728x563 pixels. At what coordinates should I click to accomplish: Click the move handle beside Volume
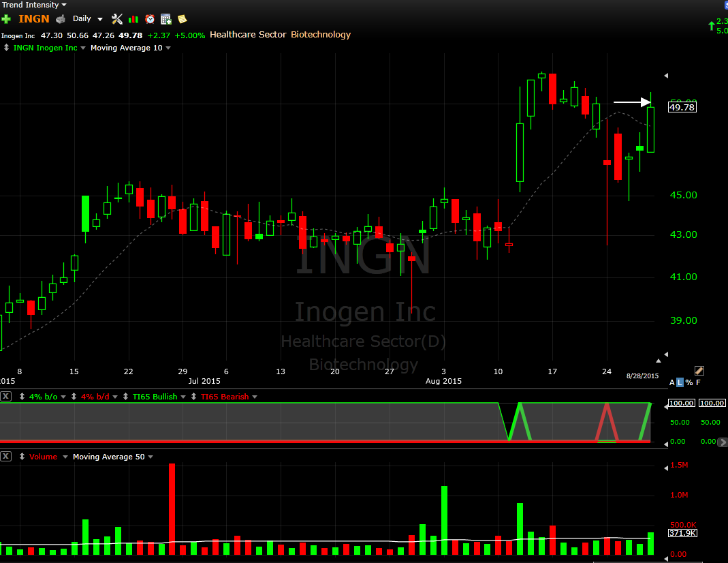coord(22,456)
